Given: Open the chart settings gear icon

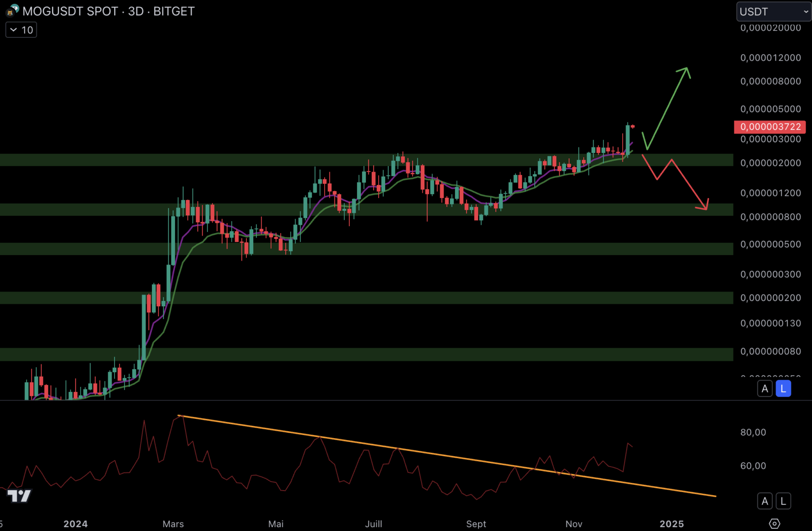Looking at the screenshot, I should (x=774, y=524).
